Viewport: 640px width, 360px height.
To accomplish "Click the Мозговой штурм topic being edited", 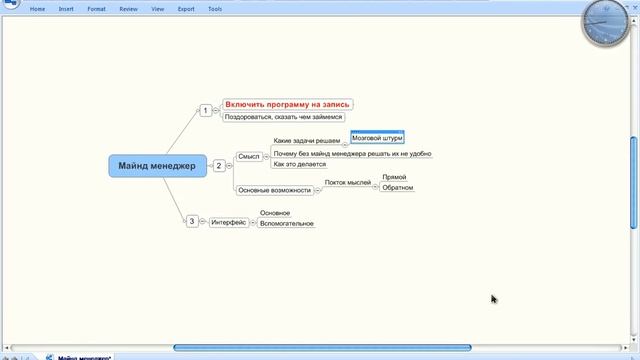I will point(377,138).
